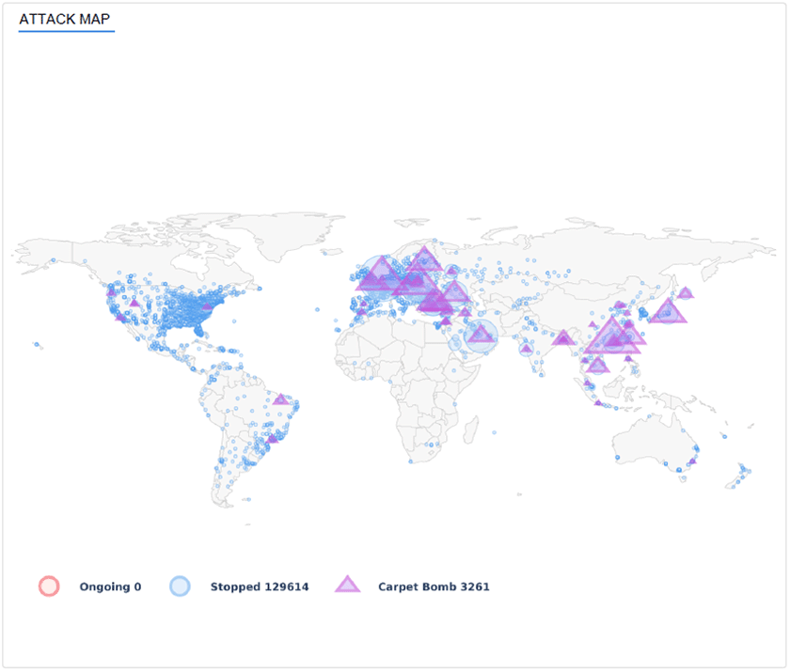Select the 'Carpet Bomb 3261' legend label
The image size is (790, 672).
point(434,586)
